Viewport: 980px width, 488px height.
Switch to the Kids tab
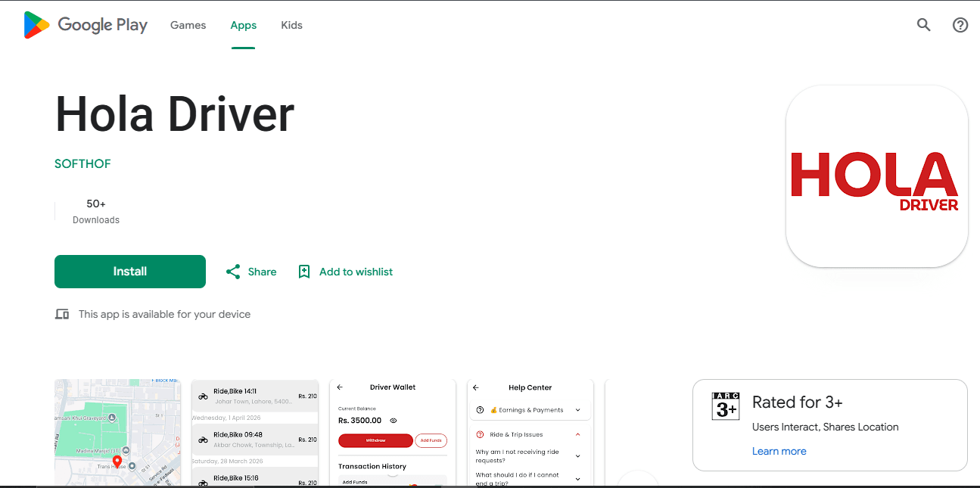(291, 25)
